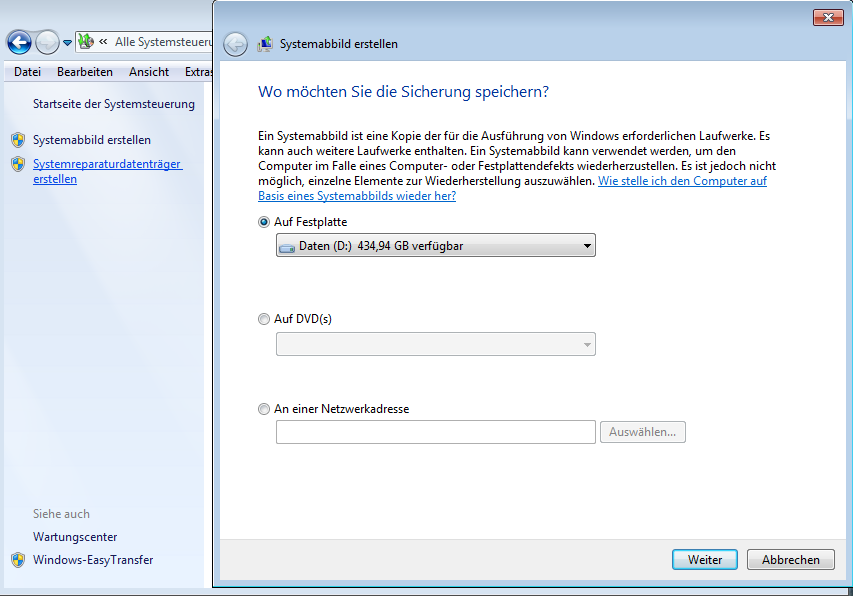
Task: Click shield icon next to Systemreparaturdatenträger erstellen
Action: click(18, 164)
